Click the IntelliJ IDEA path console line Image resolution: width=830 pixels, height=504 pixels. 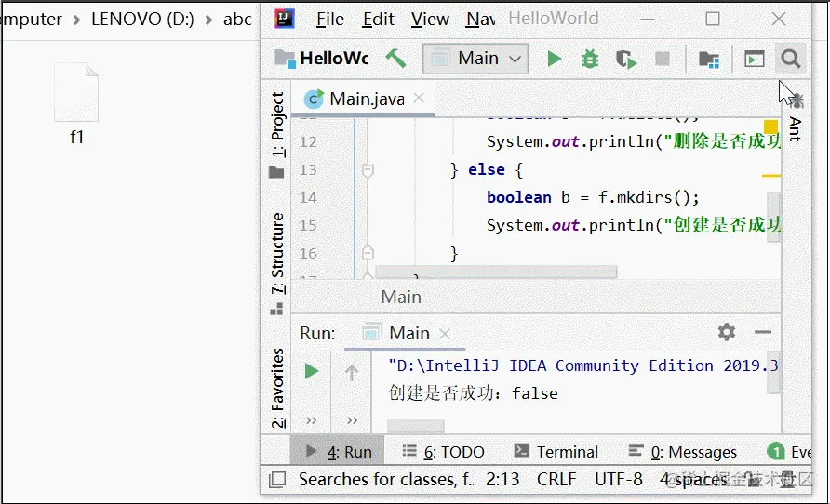coord(582,365)
